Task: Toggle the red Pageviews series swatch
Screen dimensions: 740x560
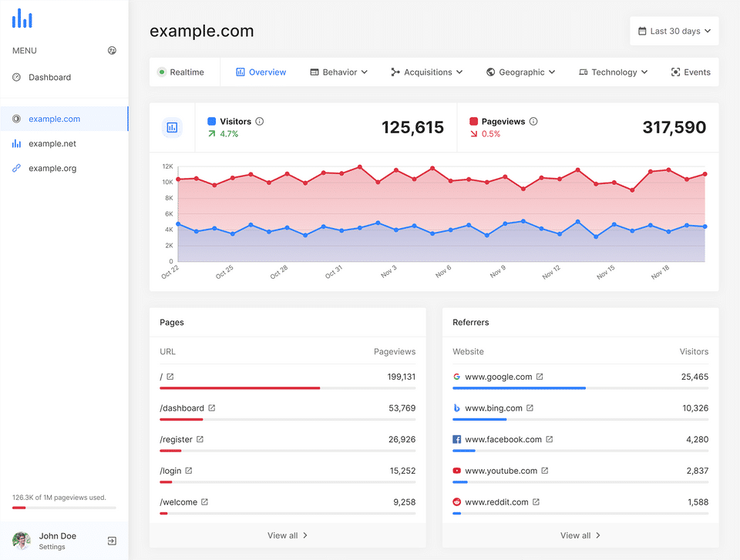Action: (x=473, y=121)
